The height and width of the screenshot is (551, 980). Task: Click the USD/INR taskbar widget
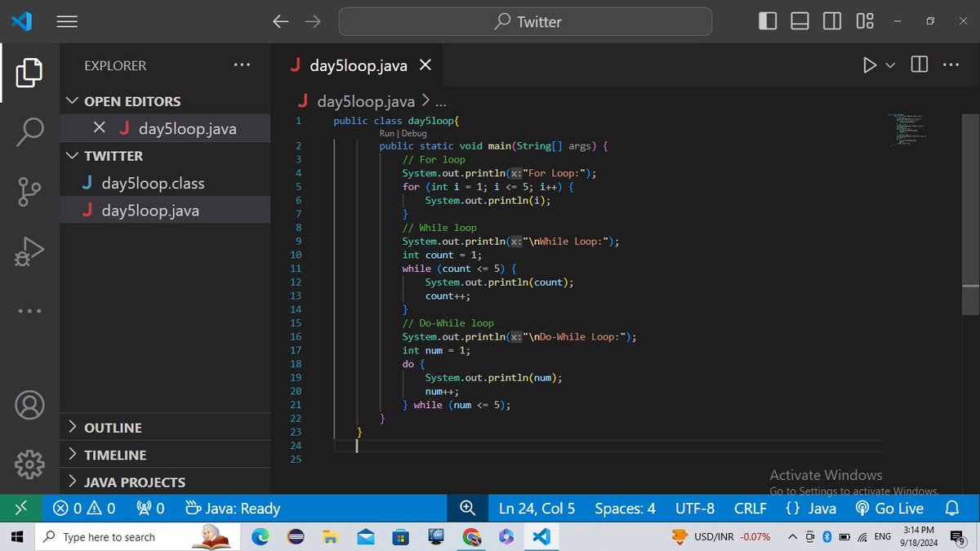pyautogui.click(x=719, y=536)
